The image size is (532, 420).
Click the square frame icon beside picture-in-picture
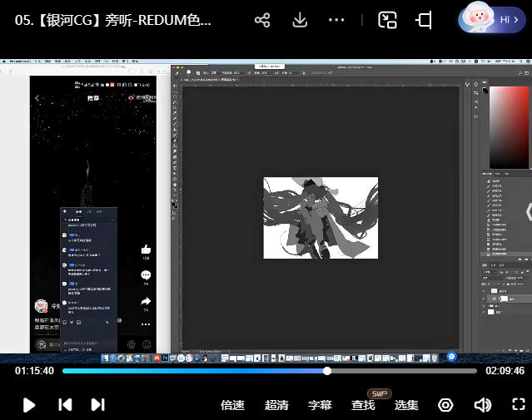[424, 20]
